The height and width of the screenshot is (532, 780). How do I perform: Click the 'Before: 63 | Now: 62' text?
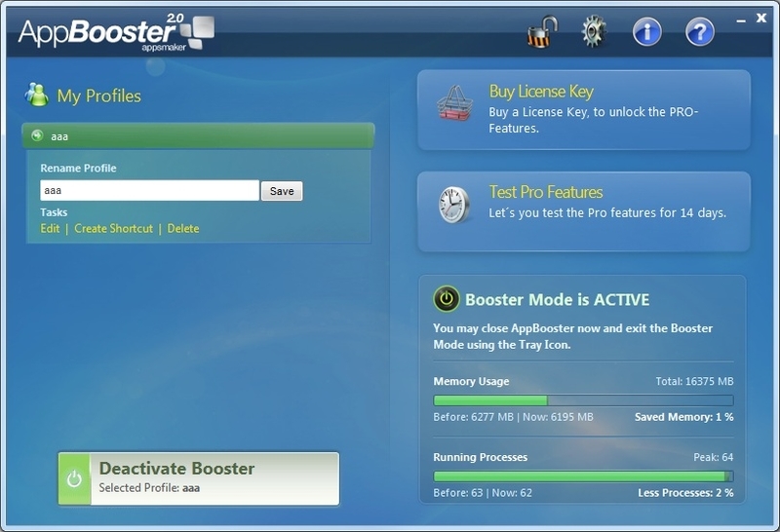click(483, 493)
